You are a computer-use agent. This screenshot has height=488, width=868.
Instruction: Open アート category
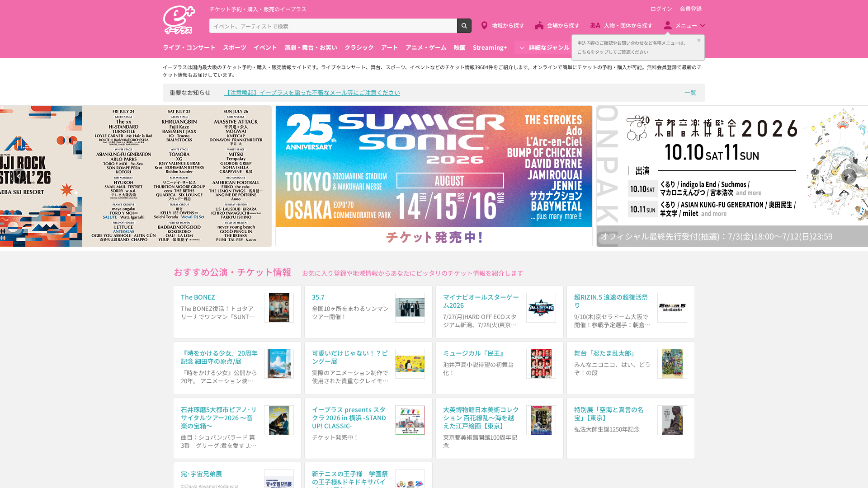(x=389, y=47)
